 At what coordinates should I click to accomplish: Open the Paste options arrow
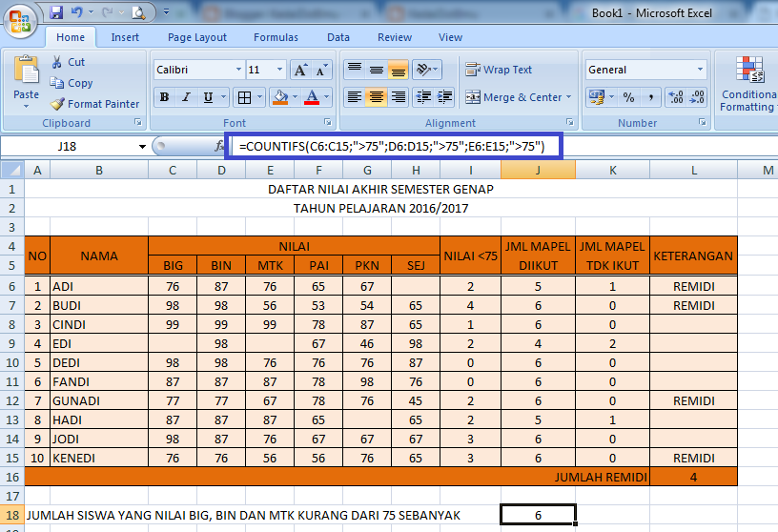click(27, 106)
